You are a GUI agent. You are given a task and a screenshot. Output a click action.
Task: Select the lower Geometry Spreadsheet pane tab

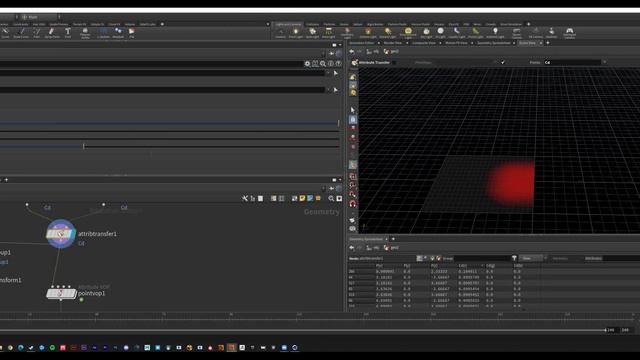[366, 239]
